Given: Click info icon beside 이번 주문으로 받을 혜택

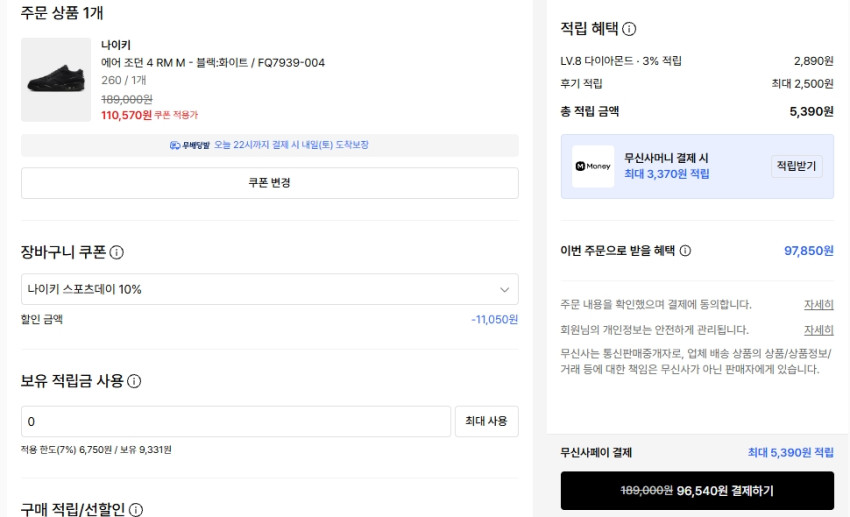Looking at the screenshot, I should [685, 251].
